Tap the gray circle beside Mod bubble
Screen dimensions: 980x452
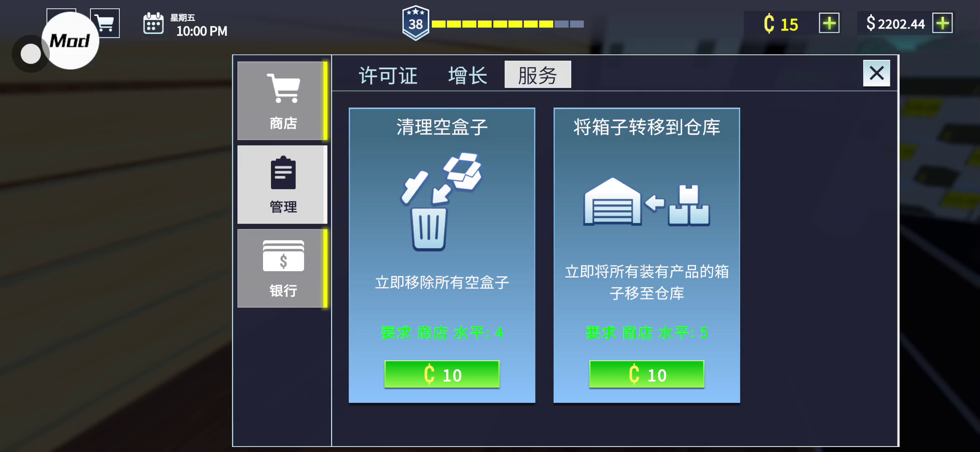(31, 54)
